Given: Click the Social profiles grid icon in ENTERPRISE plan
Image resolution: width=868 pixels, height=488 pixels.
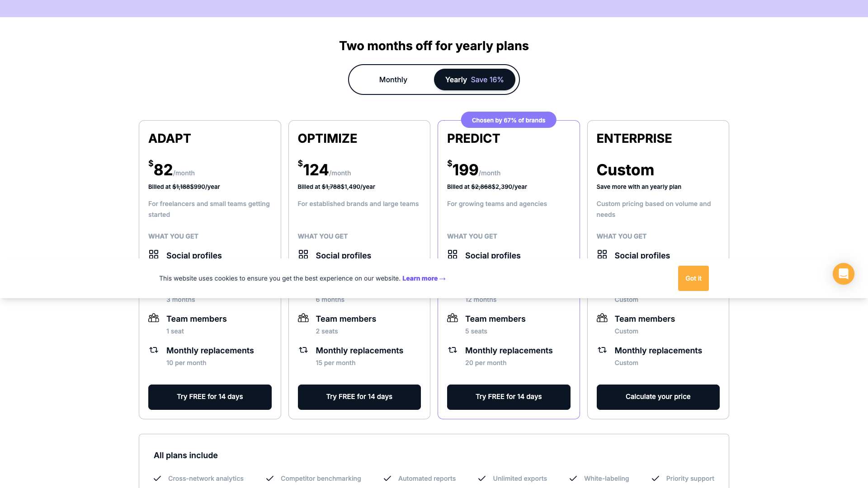Looking at the screenshot, I should point(602,254).
